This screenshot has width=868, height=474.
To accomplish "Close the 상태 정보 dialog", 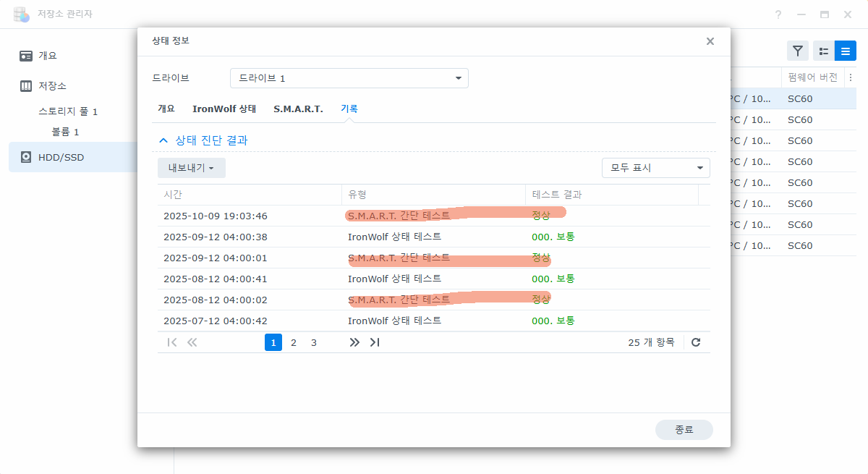I will click(710, 41).
